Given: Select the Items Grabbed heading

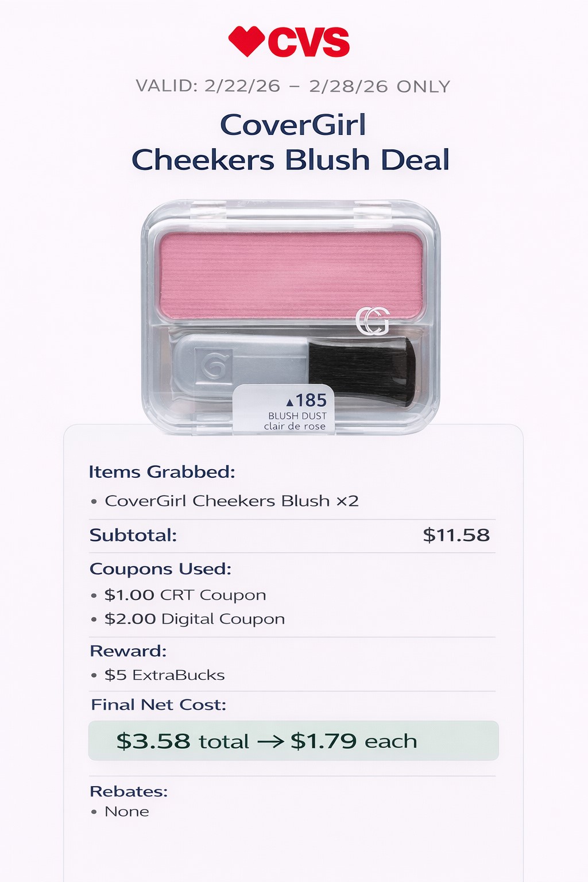Looking at the screenshot, I should [x=162, y=472].
